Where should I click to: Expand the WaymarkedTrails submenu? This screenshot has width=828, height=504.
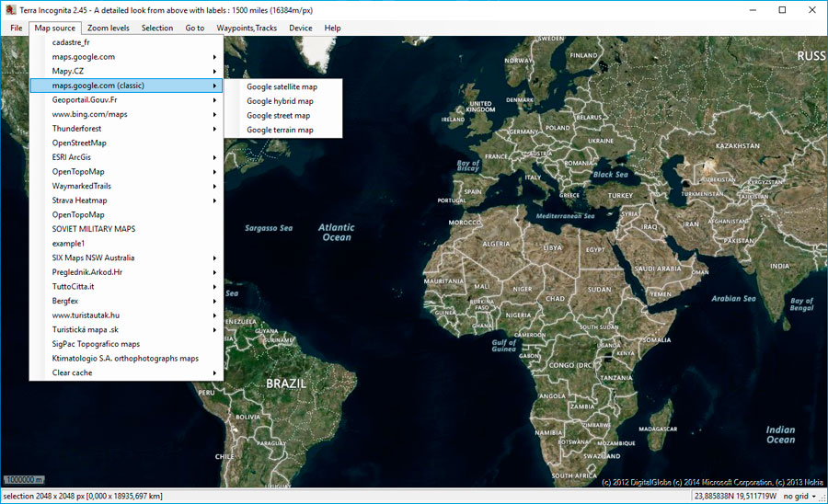126,186
